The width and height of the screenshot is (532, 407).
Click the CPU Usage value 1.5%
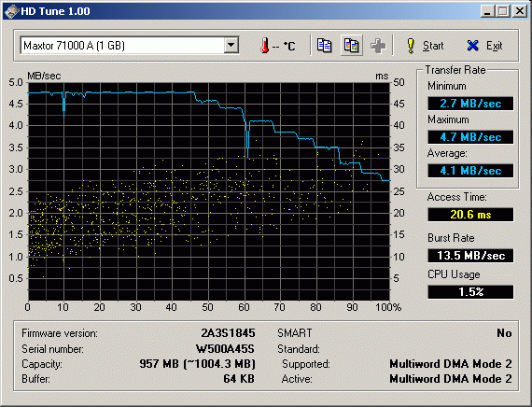[x=470, y=291]
